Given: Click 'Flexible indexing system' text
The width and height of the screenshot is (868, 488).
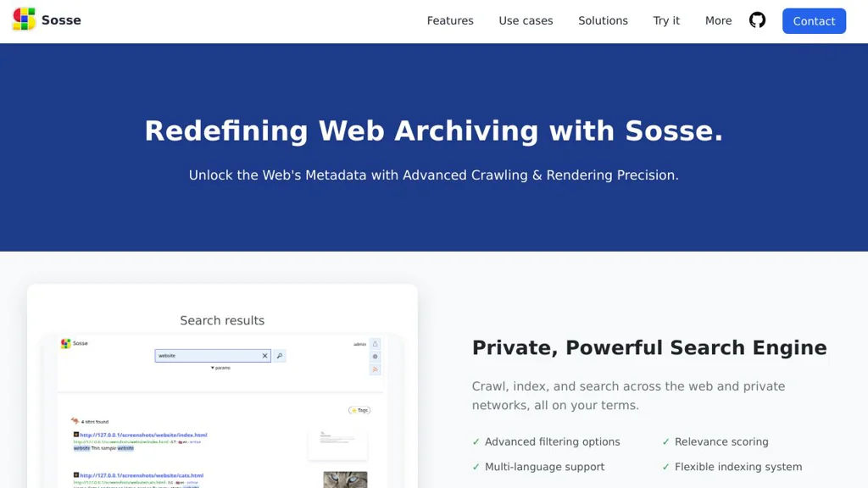Looking at the screenshot, I should click(738, 467).
